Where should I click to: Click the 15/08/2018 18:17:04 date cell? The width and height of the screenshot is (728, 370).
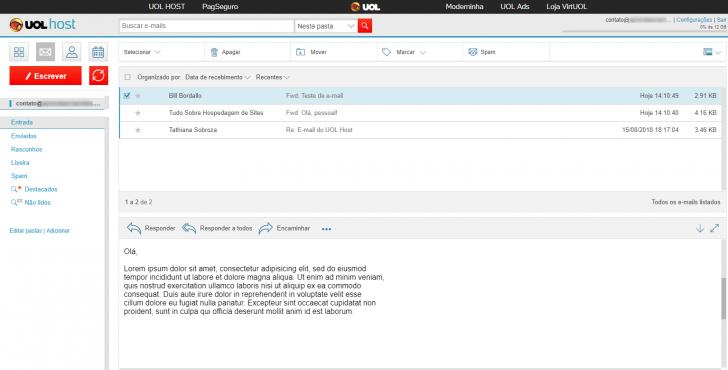[650, 130]
